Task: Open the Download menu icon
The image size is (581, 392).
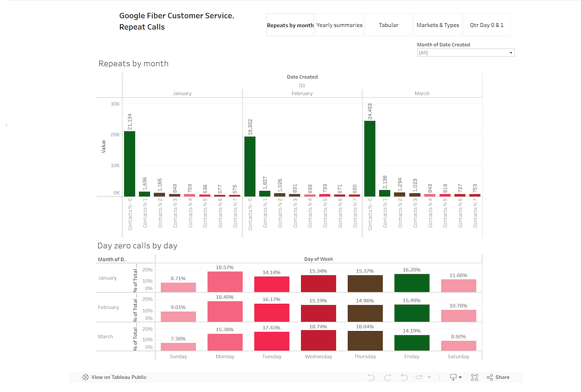Action: point(455,377)
